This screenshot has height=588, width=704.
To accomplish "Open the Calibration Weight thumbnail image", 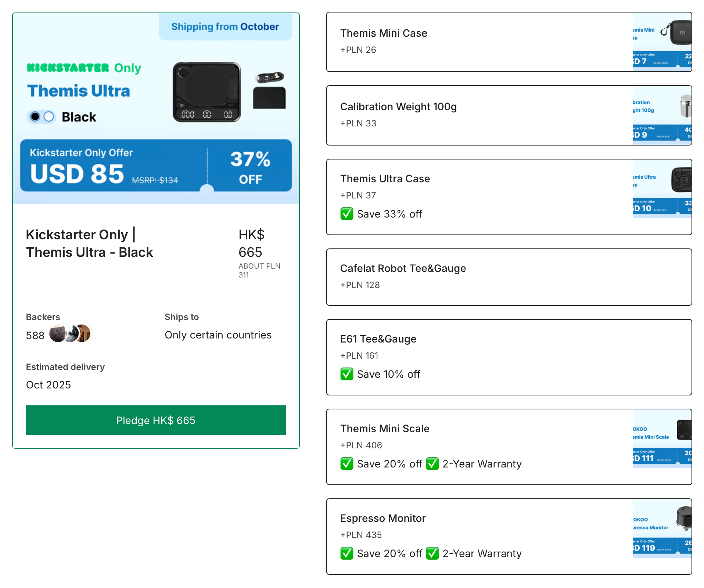I will [662, 115].
